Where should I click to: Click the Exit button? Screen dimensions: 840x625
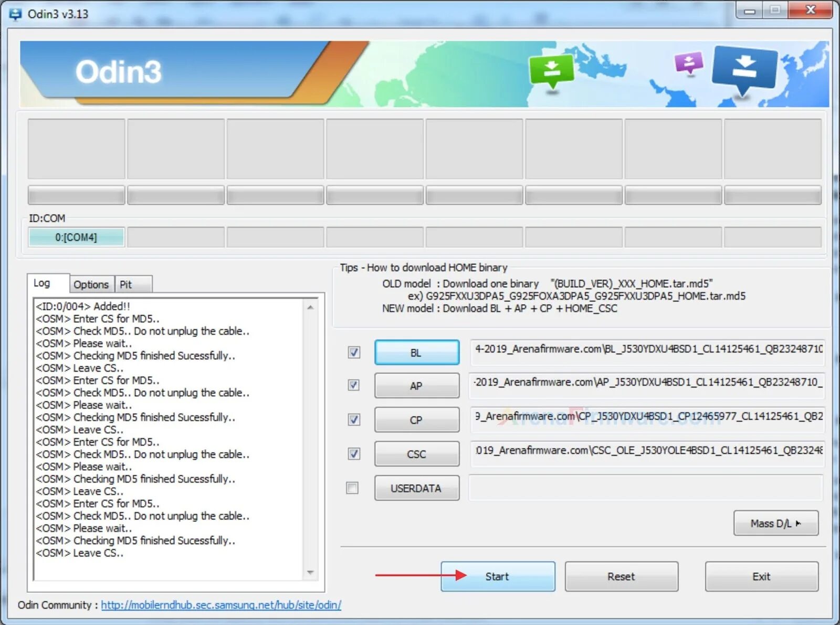(x=761, y=576)
